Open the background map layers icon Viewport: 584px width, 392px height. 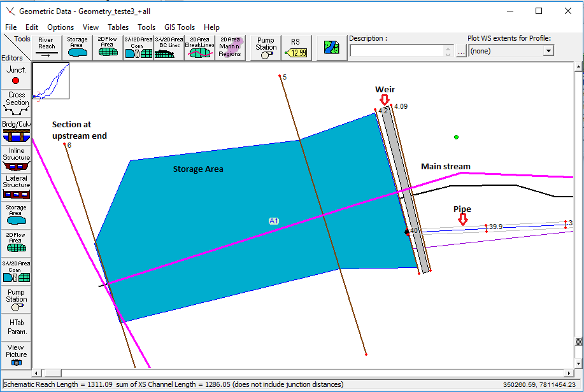(331, 47)
